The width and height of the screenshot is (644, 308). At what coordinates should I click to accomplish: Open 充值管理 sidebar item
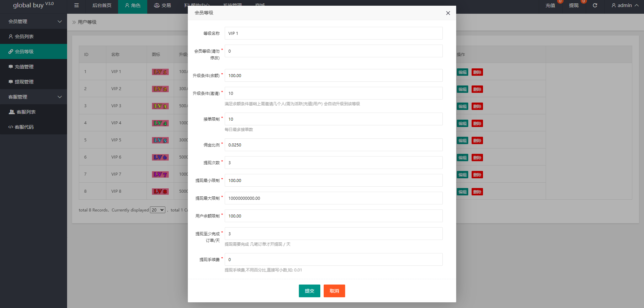pos(24,67)
